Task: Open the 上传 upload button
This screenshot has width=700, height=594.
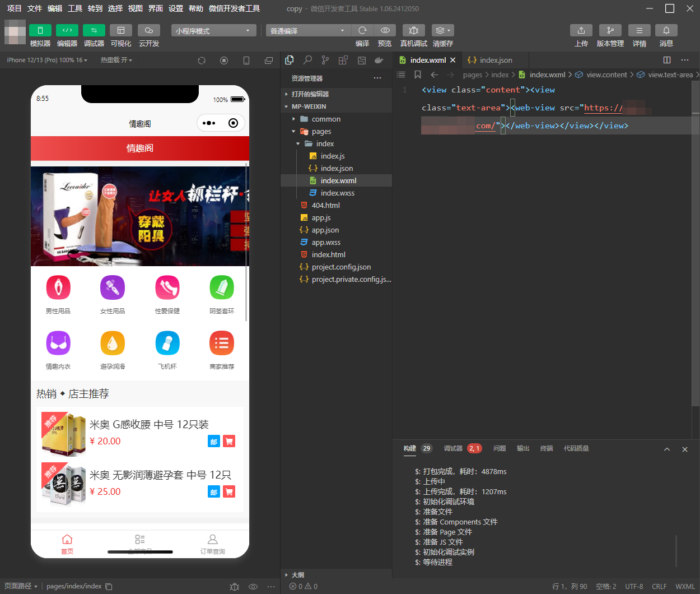Action: [581, 30]
